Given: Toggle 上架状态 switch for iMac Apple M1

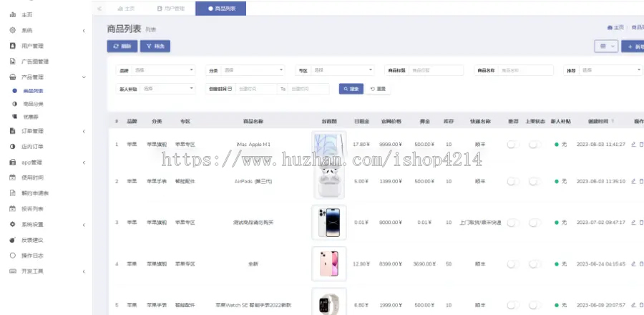Looking at the screenshot, I should (535, 145).
